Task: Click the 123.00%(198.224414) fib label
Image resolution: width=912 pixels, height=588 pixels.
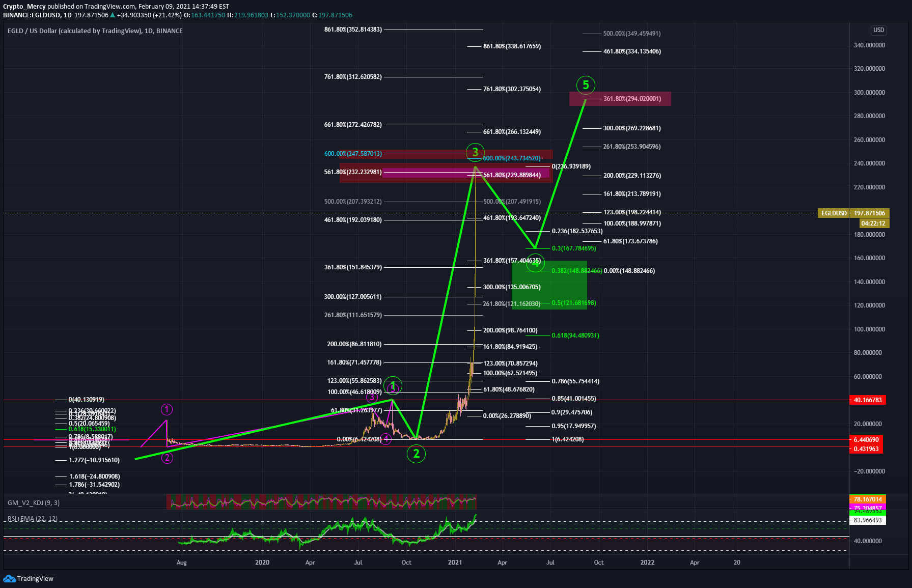Action: point(632,212)
